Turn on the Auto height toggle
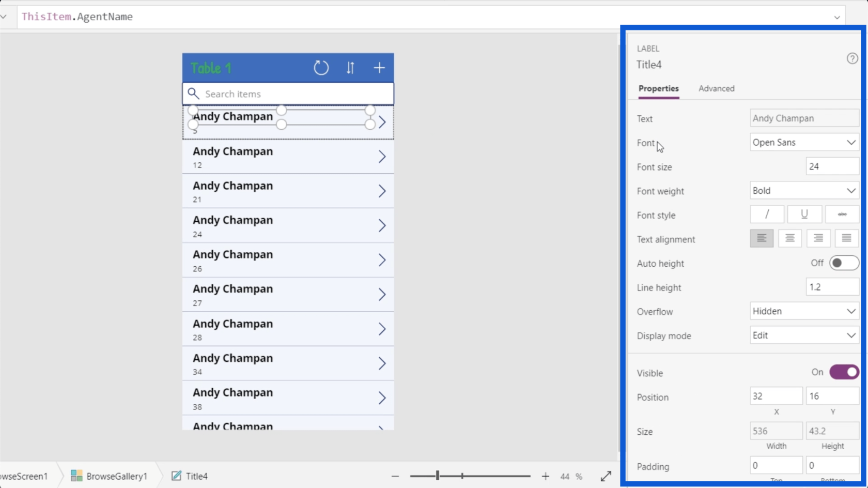This screenshot has width=868, height=488. [843, 263]
